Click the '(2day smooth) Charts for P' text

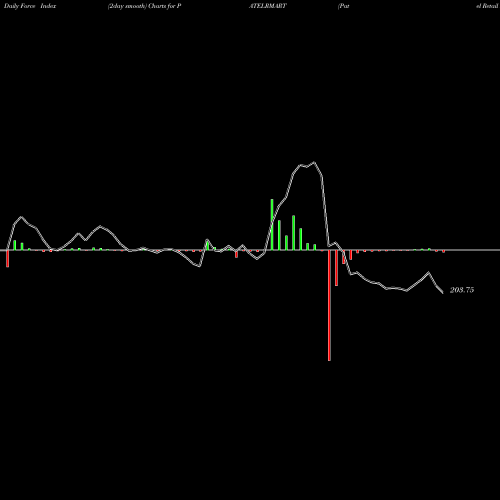[144, 6]
